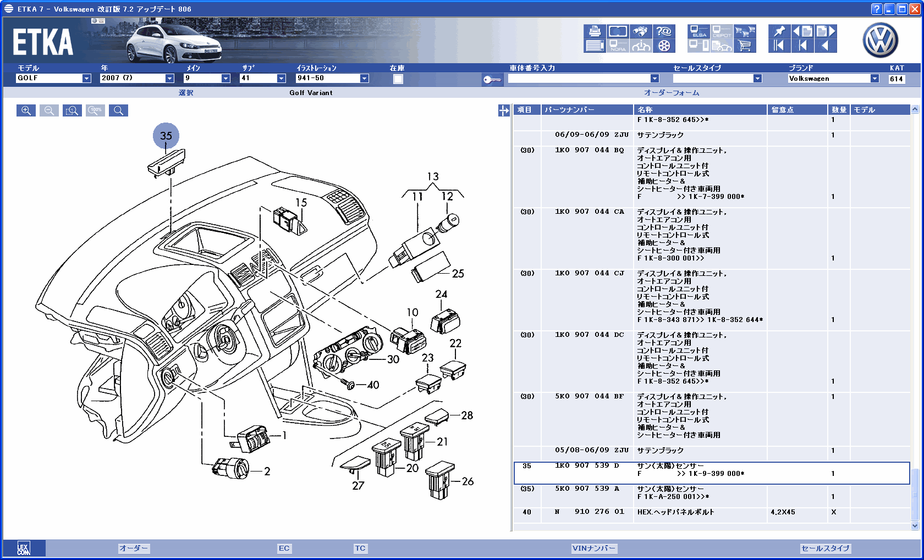This screenshot has height=560, width=924.
Task: Open the 車体番号入力 dropdown arrow
Action: pyautogui.click(x=654, y=79)
